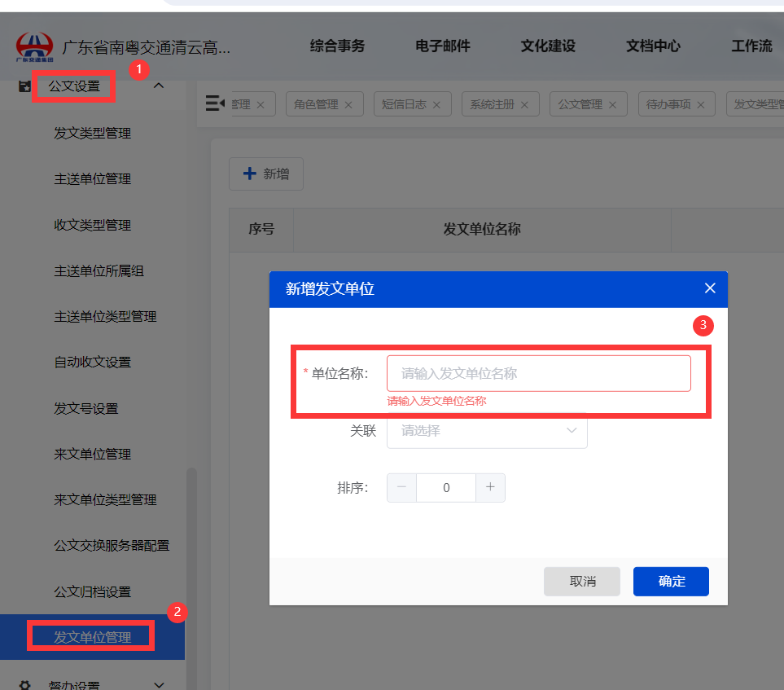Click the 督办设置 sidebar heading

pyautogui.click(x=74, y=684)
